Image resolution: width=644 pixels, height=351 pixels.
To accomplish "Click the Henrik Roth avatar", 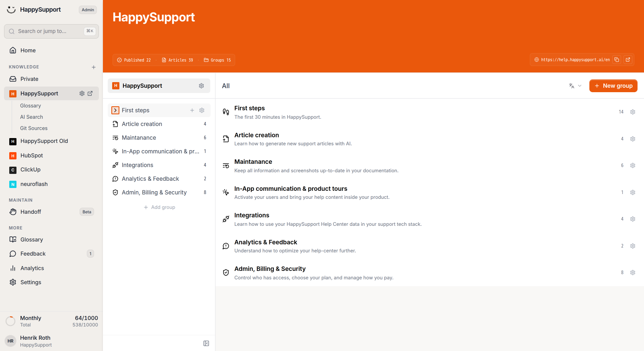I will point(10,341).
